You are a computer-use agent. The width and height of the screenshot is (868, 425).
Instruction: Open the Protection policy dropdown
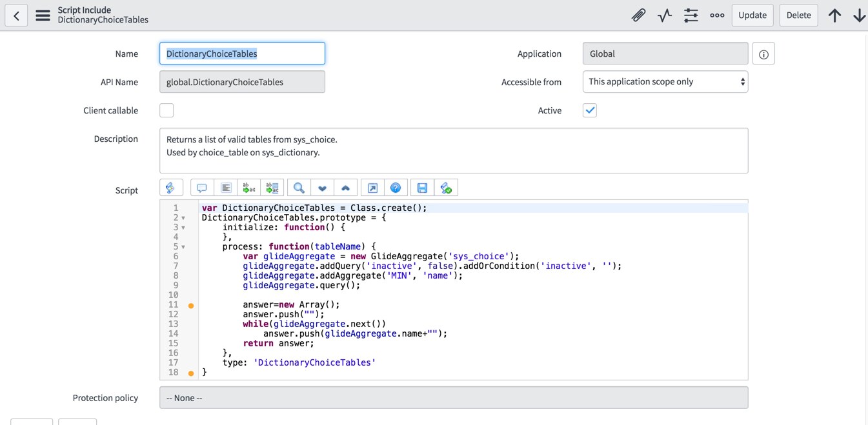[x=454, y=398]
